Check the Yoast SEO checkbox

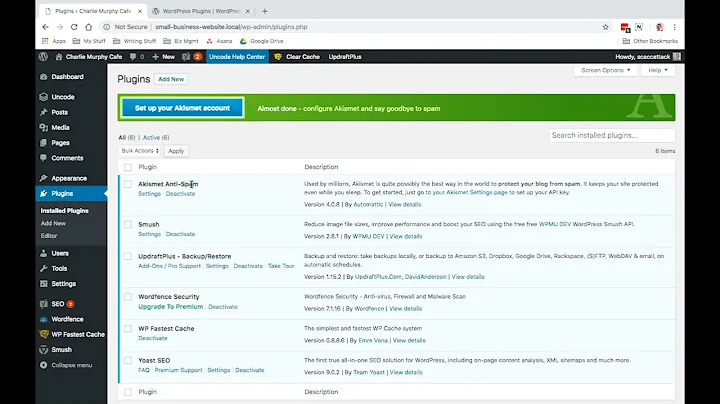click(128, 360)
